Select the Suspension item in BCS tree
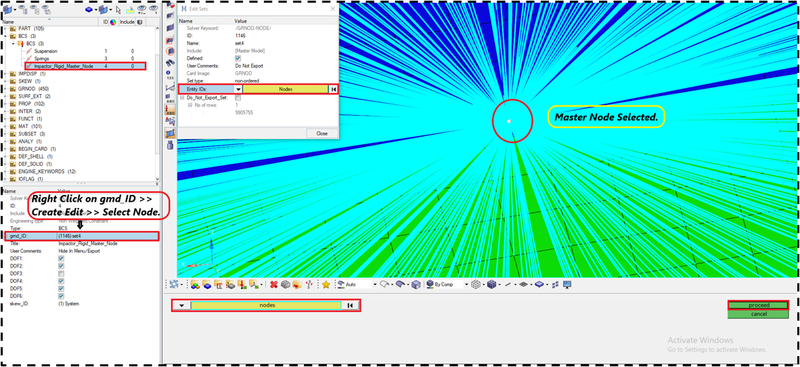Image resolution: width=800 pixels, height=367 pixels. 45,52
